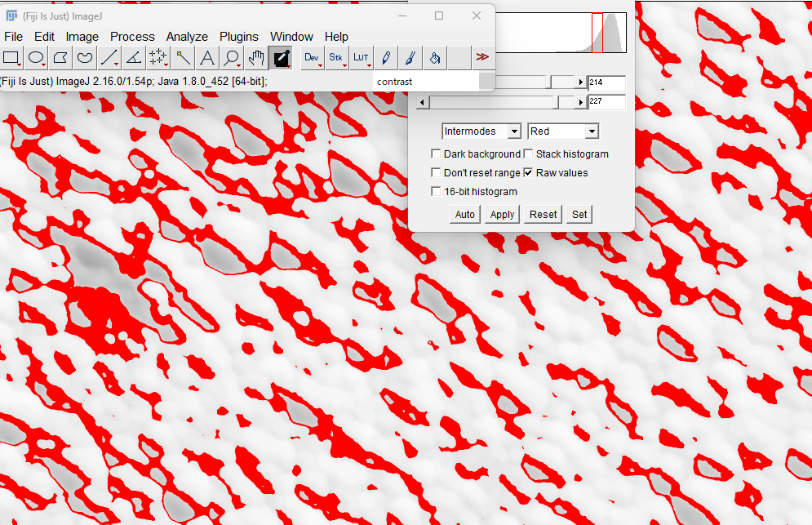Image resolution: width=812 pixels, height=525 pixels.
Task: Open the LUT menu tool
Action: click(x=361, y=57)
